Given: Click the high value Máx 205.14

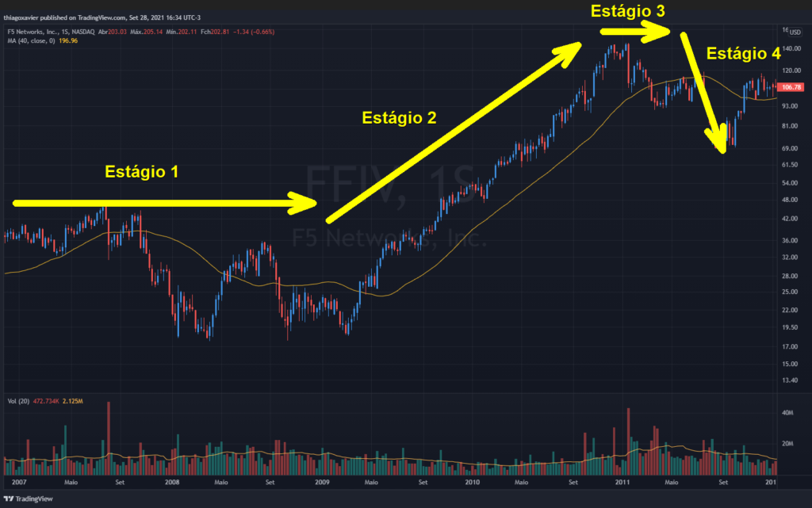Looking at the screenshot, I should pyautogui.click(x=146, y=32).
